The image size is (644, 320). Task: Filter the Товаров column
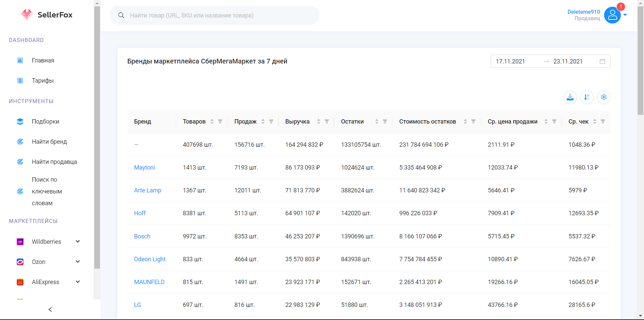pyautogui.click(x=220, y=122)
